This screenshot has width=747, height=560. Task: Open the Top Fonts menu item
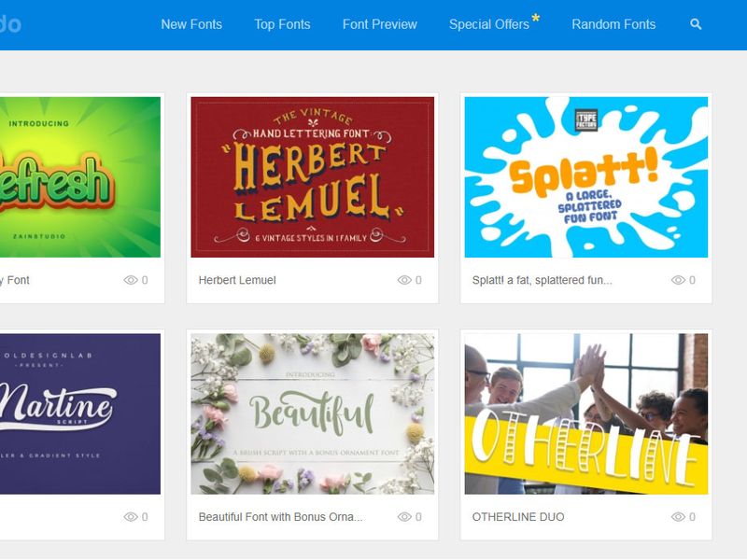pos(282,24)
